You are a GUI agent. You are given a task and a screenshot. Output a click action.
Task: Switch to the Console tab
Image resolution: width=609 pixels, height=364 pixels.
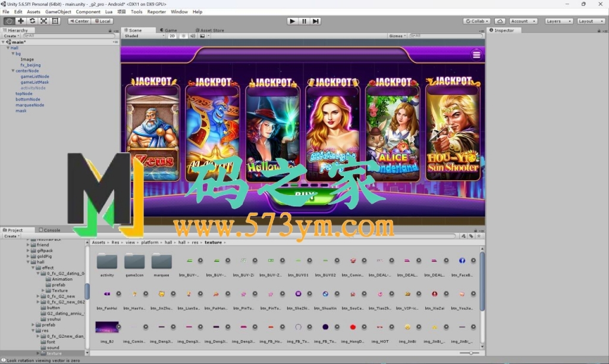(49, 230)
